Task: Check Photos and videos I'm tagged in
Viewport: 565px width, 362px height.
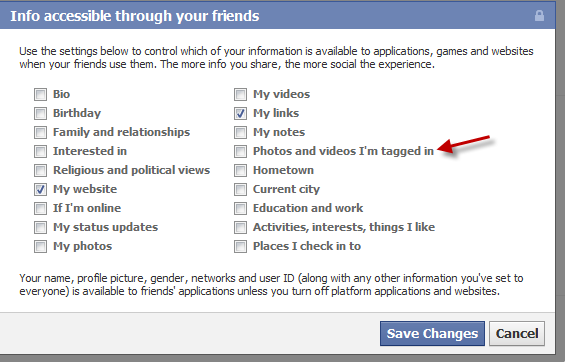Action: pyautogui.click(x=240, y=151)
